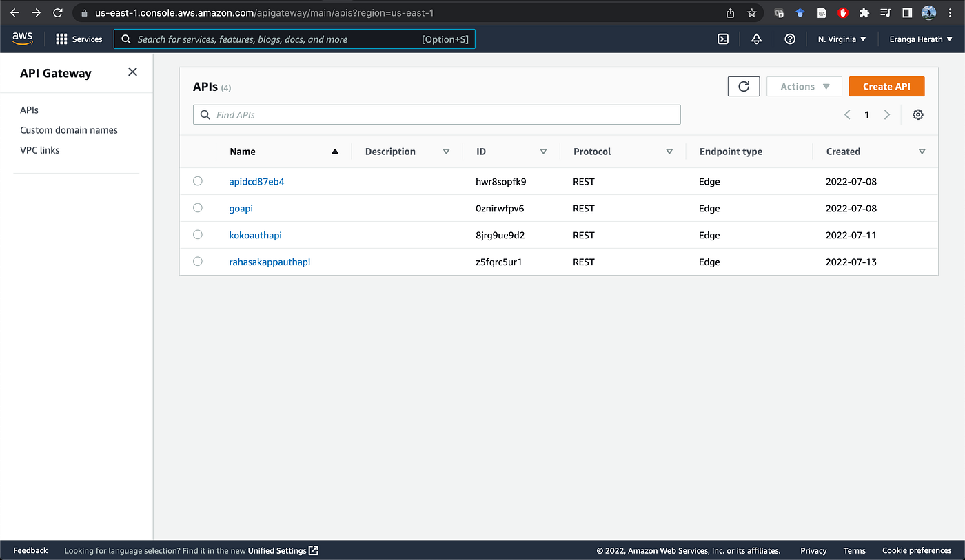Screen dimensions: 965x560
Task: Click the external-link icon beside Unified Settings
Action: (314, 550)
